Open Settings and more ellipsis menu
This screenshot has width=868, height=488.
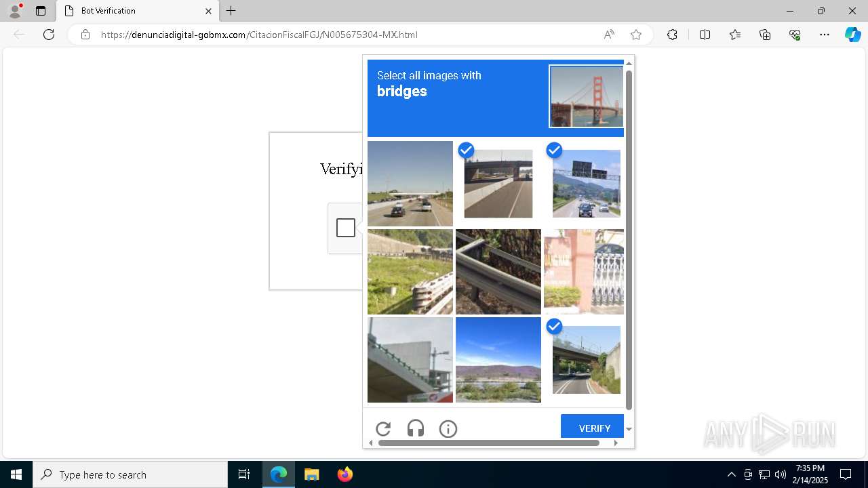point(825,35)
